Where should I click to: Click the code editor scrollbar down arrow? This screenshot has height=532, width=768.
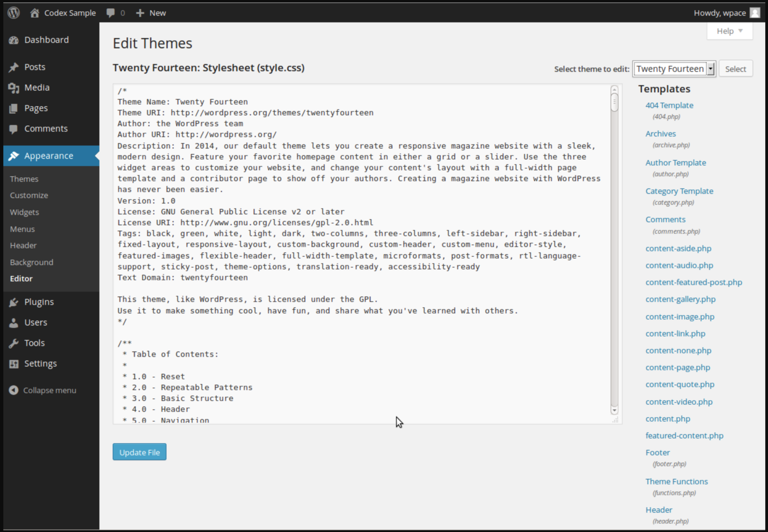(614, 411)
